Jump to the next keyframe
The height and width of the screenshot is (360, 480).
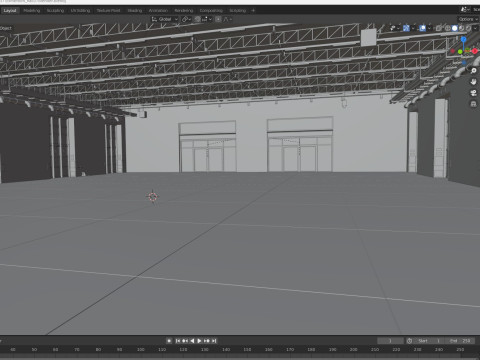click(x=207, y=341)
